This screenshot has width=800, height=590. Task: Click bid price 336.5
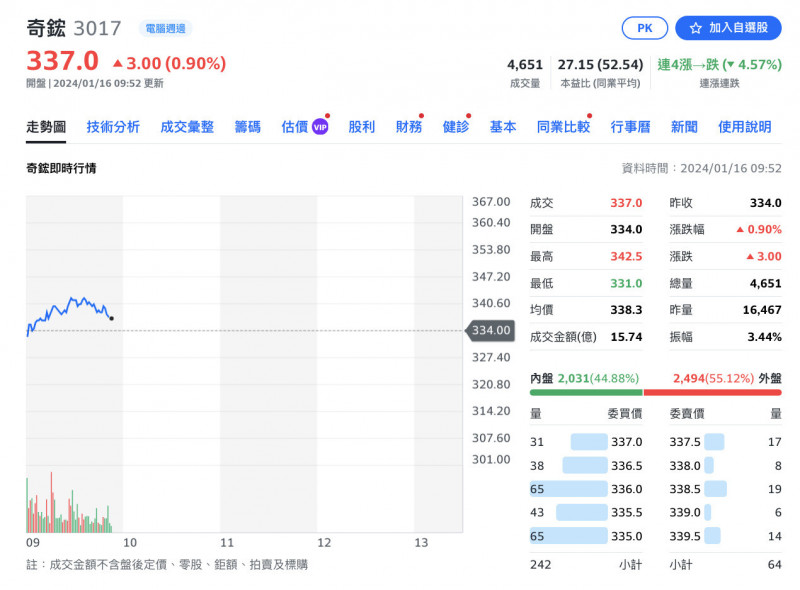coord(627,466)
